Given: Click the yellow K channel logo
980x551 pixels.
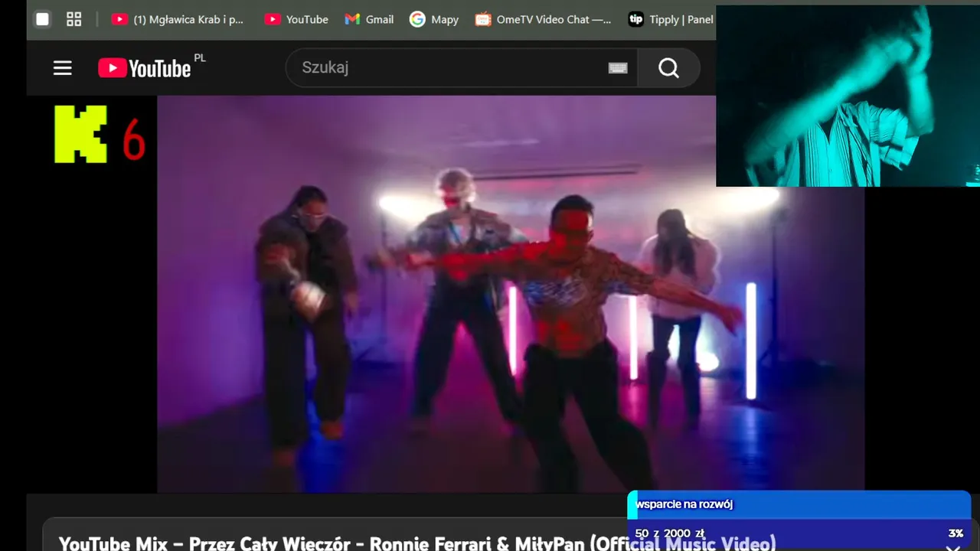Looking at the screenshot, I should click(80, 135).
